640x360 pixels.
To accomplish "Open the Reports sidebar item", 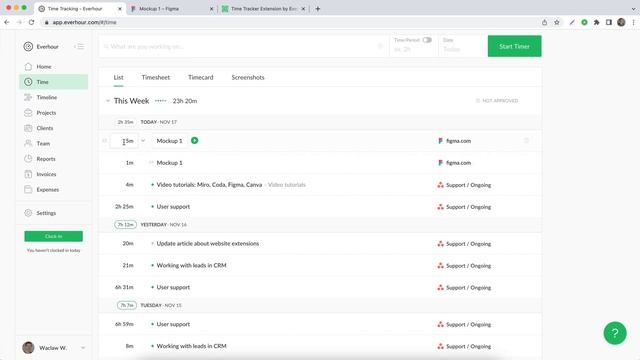I will tap(46, 159).
